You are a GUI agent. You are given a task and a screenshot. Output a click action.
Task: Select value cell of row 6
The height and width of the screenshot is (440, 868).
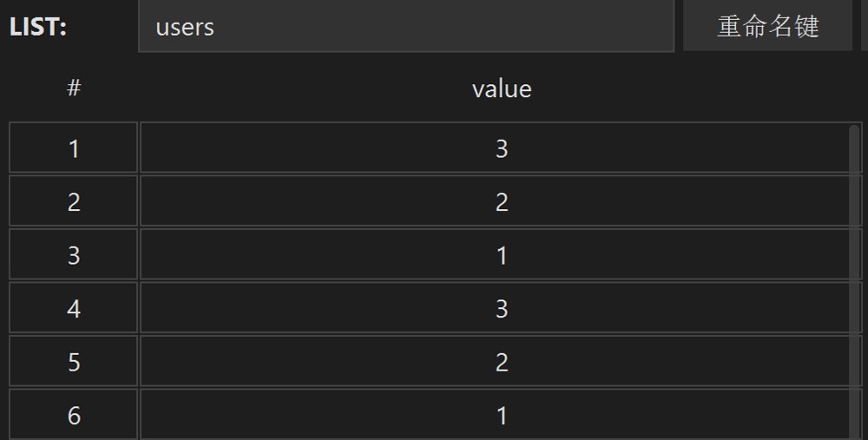[501, 415]
